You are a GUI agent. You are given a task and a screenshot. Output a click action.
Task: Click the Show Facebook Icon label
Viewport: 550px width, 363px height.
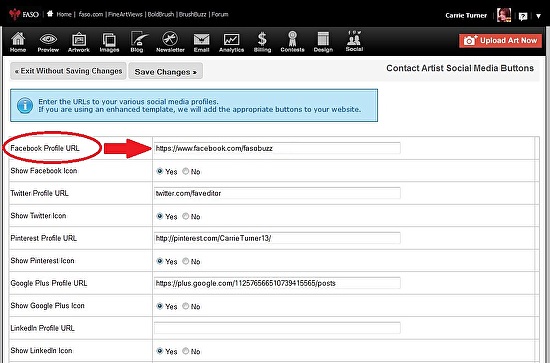(44, 171)
